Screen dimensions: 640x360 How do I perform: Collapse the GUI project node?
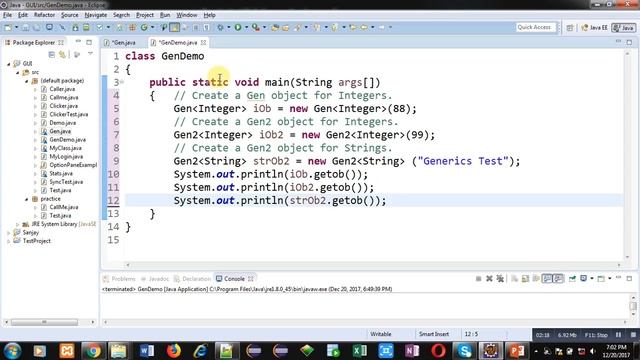(x=9, y=64)
